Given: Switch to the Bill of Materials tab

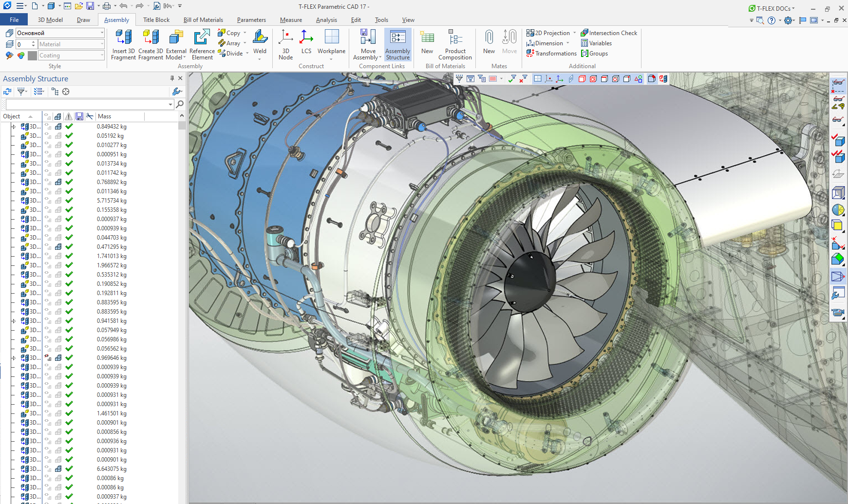Looking at the screenshot, I should 203,20.
